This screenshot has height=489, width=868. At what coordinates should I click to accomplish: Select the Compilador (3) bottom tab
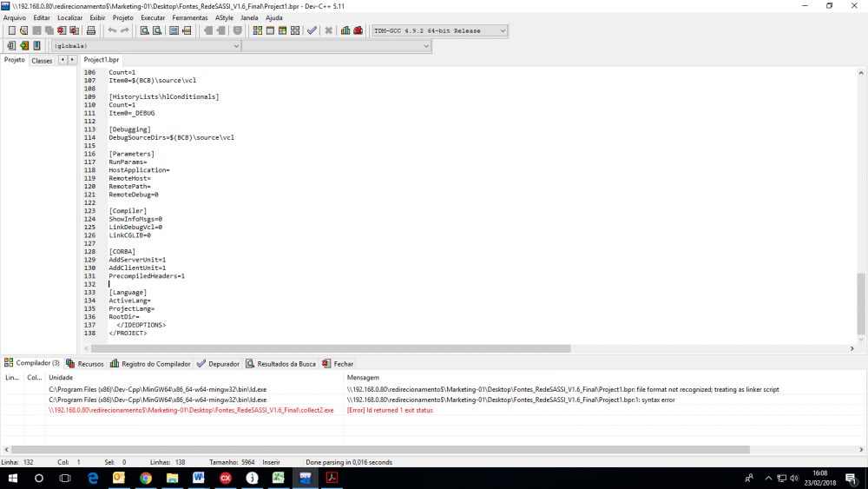pyautogui.click(x=32, y=363)
